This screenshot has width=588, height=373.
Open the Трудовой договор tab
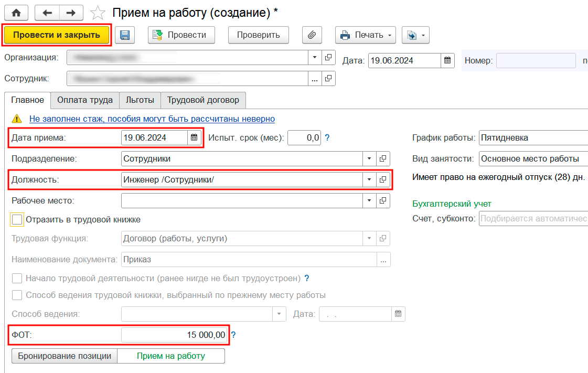203,100
